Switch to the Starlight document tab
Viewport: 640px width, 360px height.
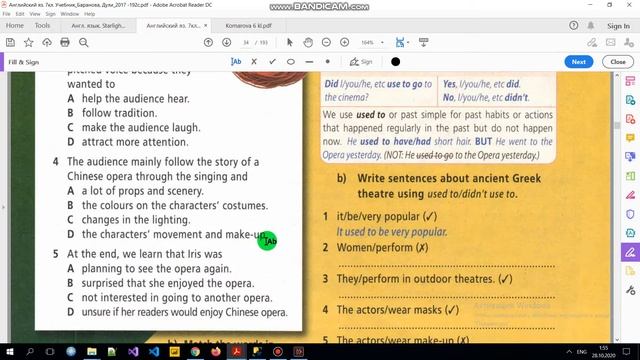(x=98, y=25)
